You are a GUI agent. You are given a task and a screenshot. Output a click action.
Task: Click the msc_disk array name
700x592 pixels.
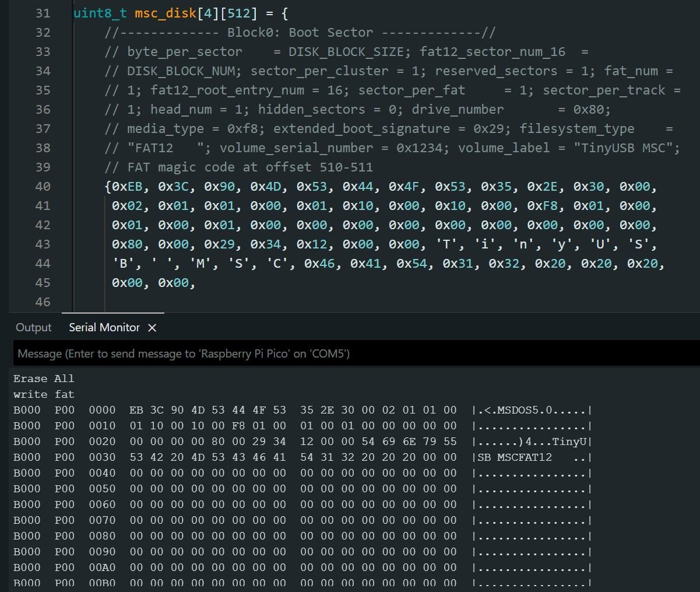point(166,13)
